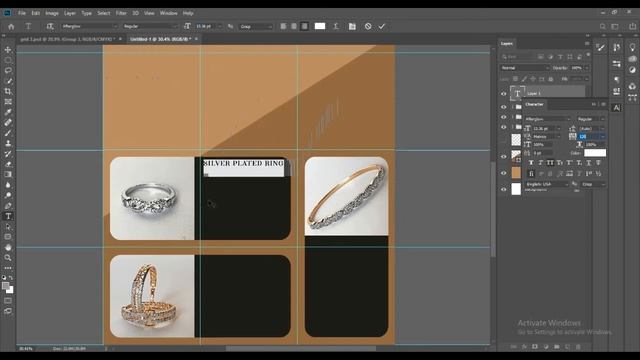640x360 pixels.
Task: Select the Path Selection tool
Action: 8,227
